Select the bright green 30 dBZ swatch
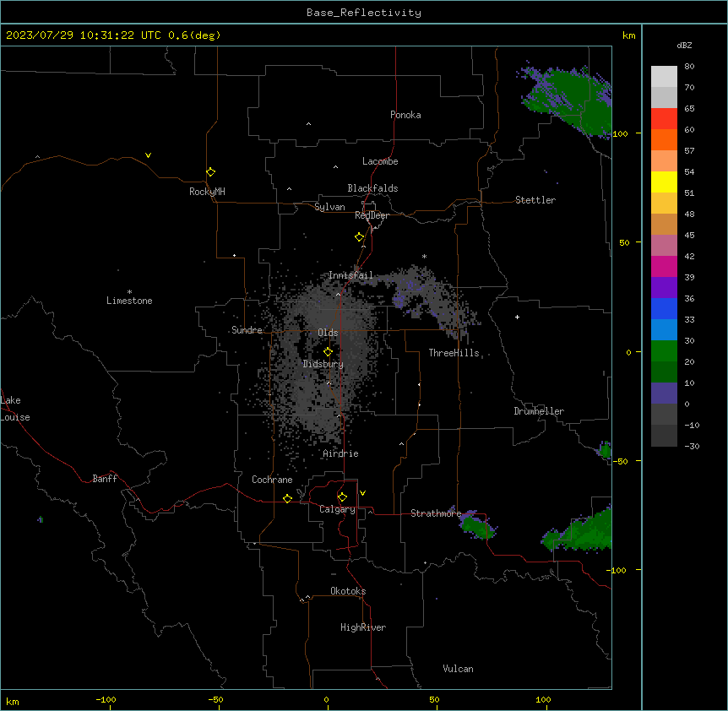This screenshot has height=711, width=728. click(664, 351)
